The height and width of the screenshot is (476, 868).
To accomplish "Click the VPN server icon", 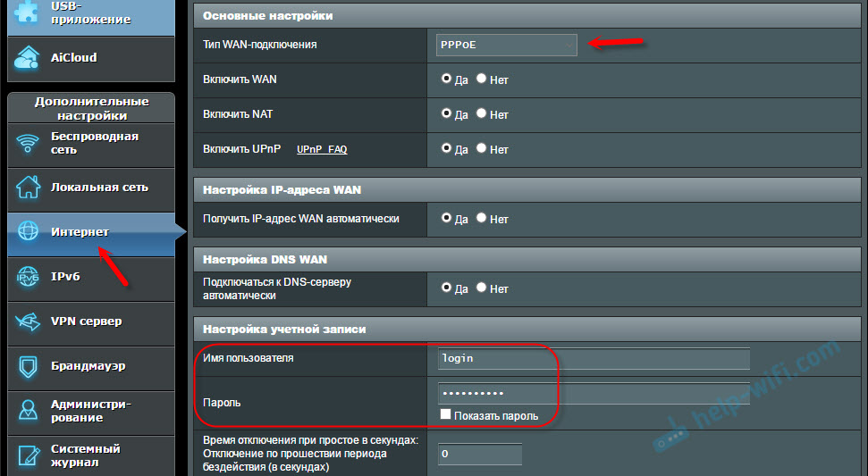I will pos(29,322).
